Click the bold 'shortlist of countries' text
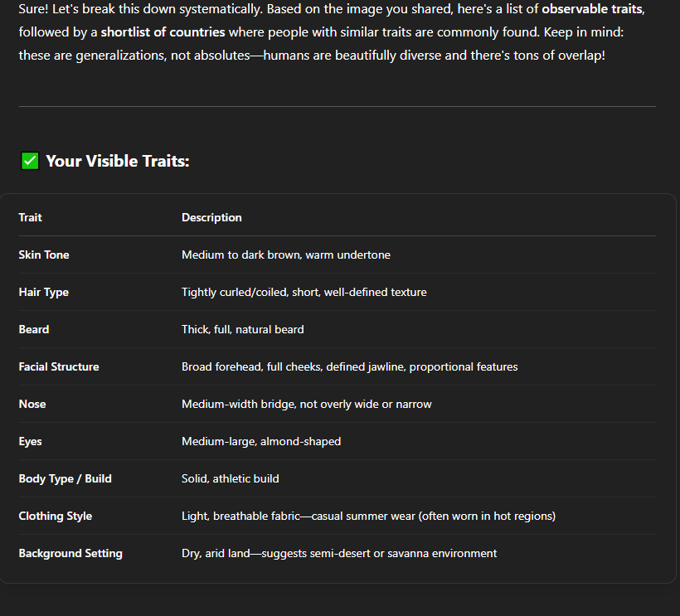 click(163, 32)
